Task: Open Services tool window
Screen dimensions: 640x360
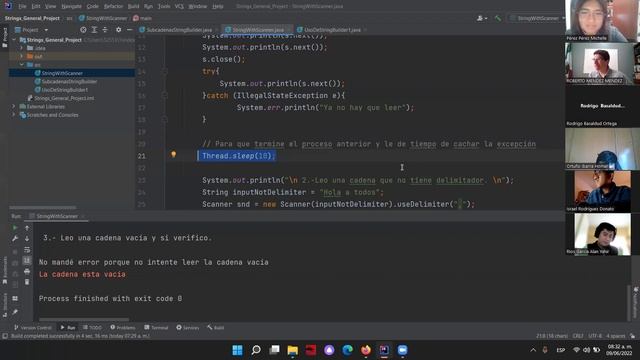Action: pos(188,328)
